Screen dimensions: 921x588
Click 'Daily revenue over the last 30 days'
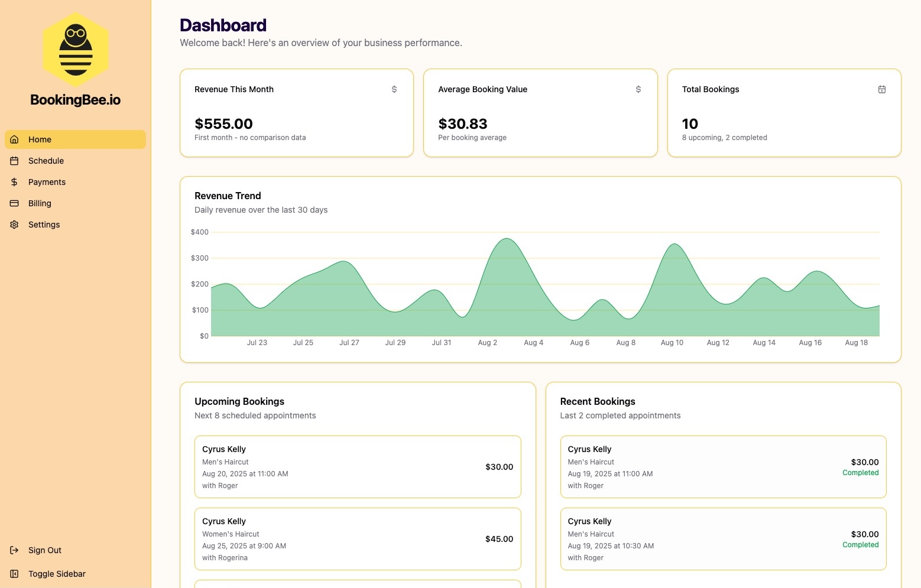[261, 210]
